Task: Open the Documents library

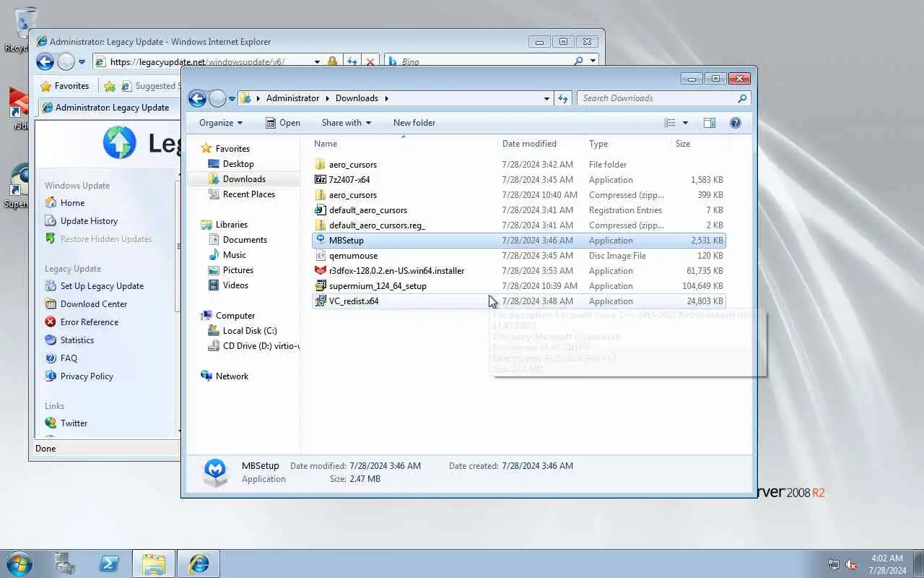Action: tap(245, 240)
